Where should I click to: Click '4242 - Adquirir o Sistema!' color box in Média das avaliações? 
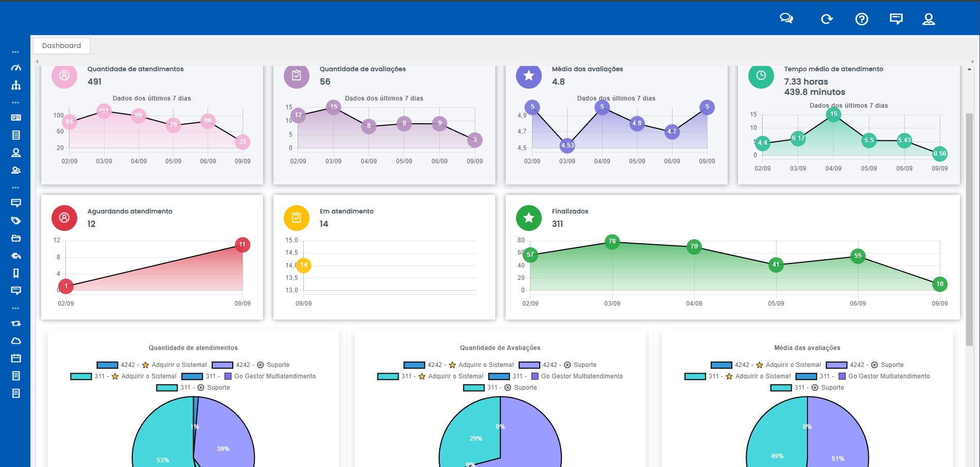coord(721,365)
